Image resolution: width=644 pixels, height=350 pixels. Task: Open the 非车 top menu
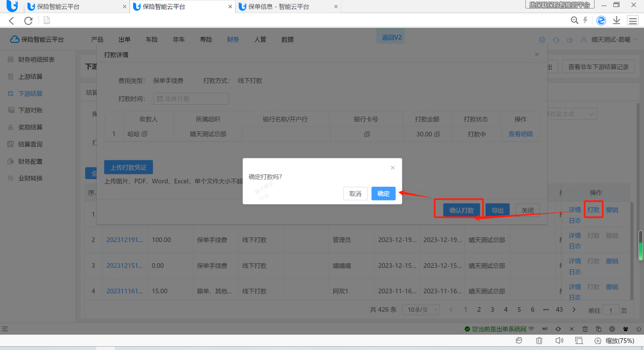coord(179,40)
